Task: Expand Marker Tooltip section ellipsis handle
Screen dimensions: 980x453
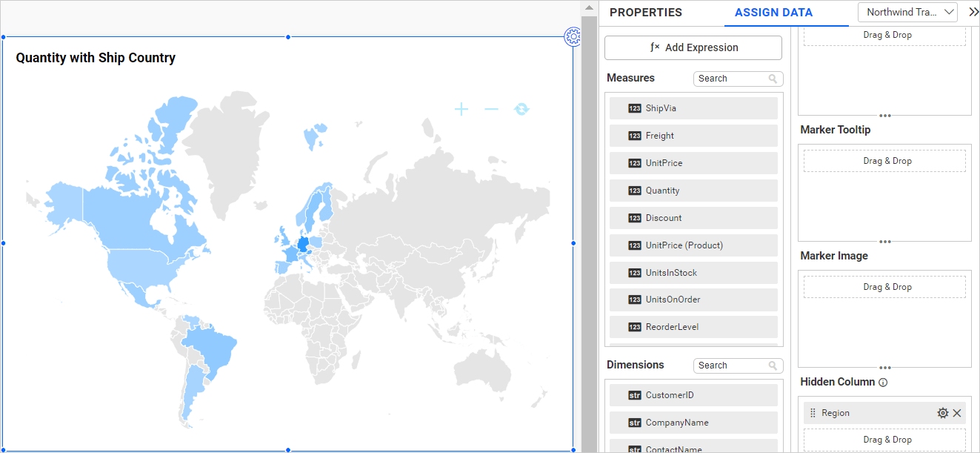Action: [884, 242]
